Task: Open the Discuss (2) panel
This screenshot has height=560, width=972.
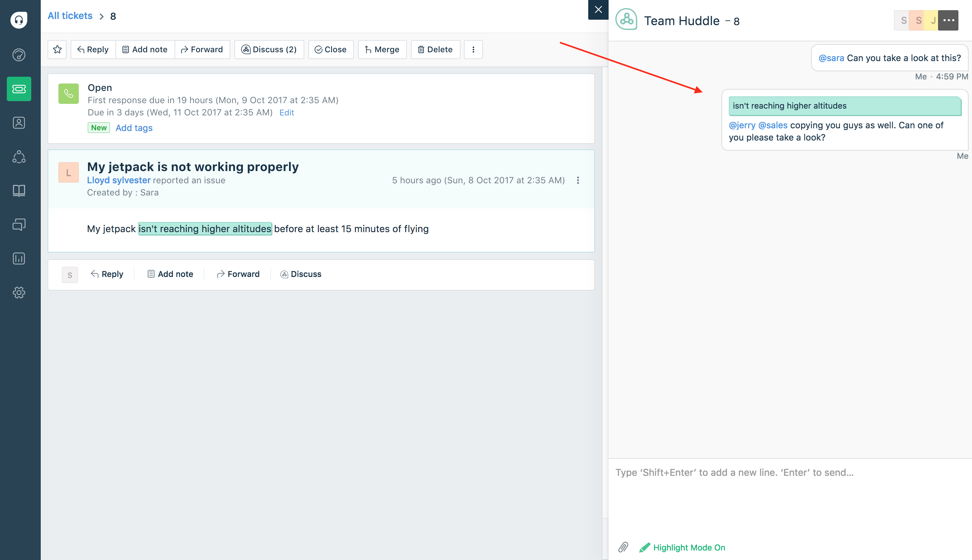Action: (269, 49)
